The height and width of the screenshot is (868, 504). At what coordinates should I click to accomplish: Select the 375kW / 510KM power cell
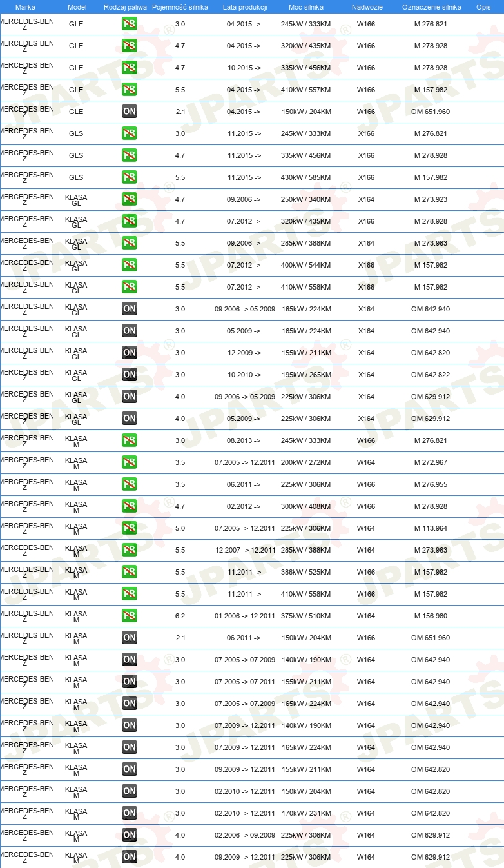click(x=305, y=616)
